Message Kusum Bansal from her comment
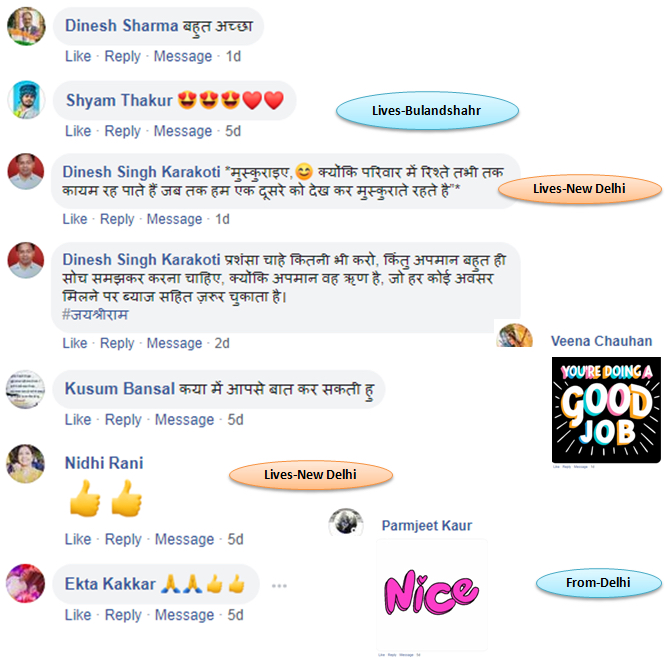The height and width of the screenshot is (658, 668). click(184, 420)
